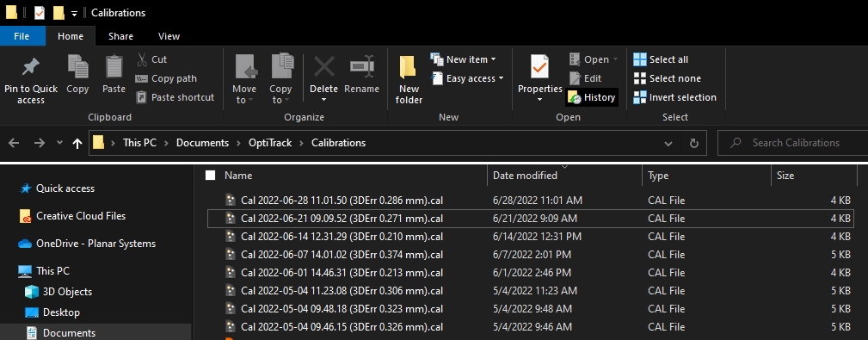The image size is (868, 340).
Task: Open the Delete dropdown arrow
Action: pyautogui.click(x=323, y=100)
